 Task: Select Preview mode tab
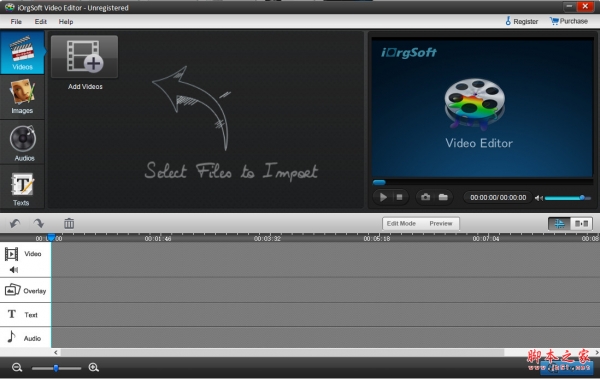(x=440, y=224)
